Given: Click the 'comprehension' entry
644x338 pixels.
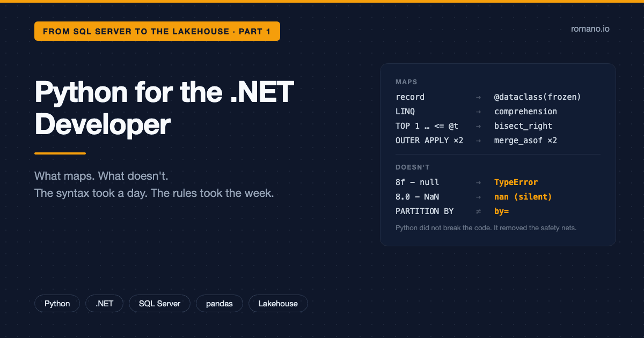Looking at the screenshot, I should 525,112.
